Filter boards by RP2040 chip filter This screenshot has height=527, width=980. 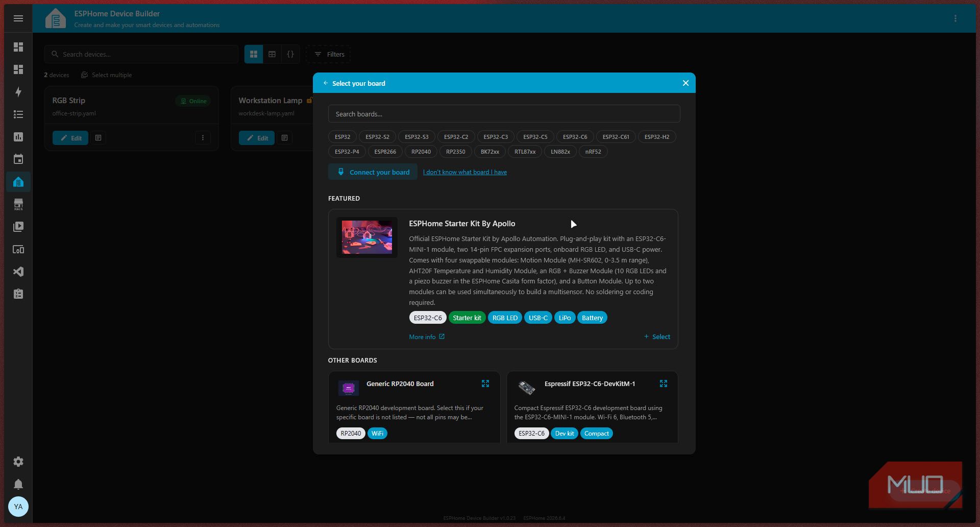click(x=421, y=152)
